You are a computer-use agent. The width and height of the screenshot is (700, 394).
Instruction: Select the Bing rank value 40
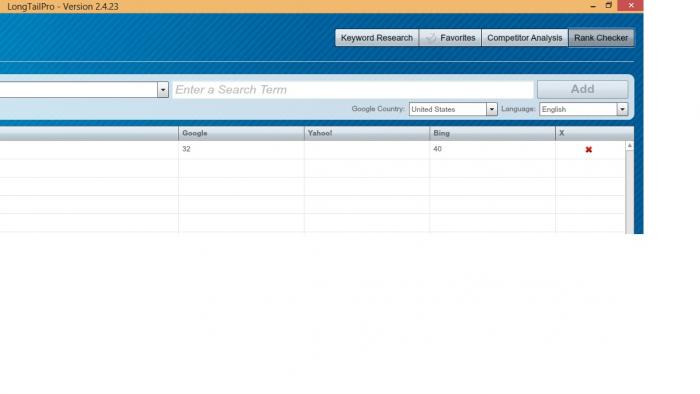(437, 149)
